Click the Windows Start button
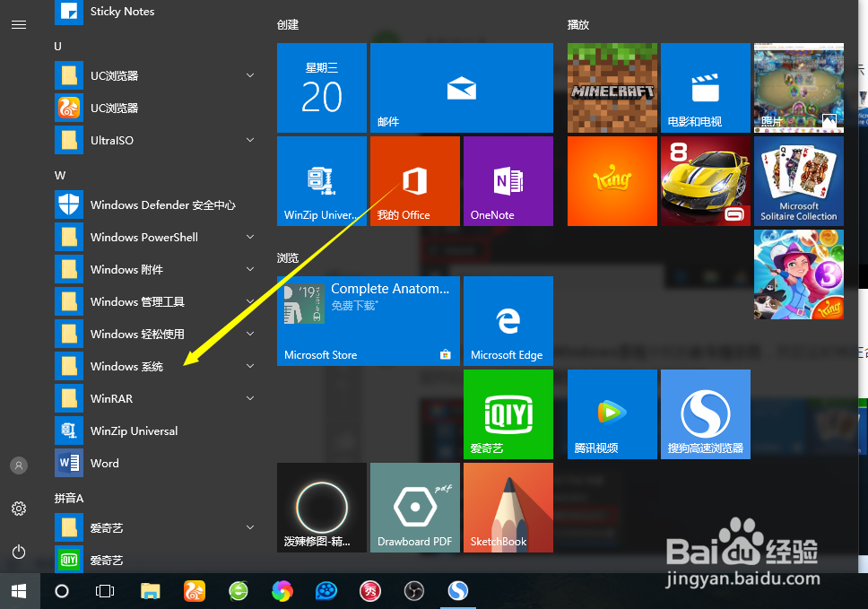This screenshot has width=868, height=609. point(19,591)
